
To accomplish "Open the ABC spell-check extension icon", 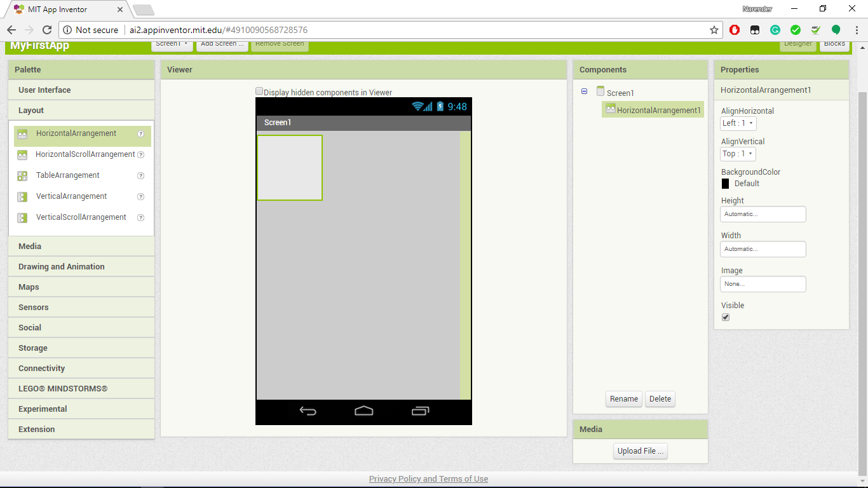I will (x=816, y=30).
